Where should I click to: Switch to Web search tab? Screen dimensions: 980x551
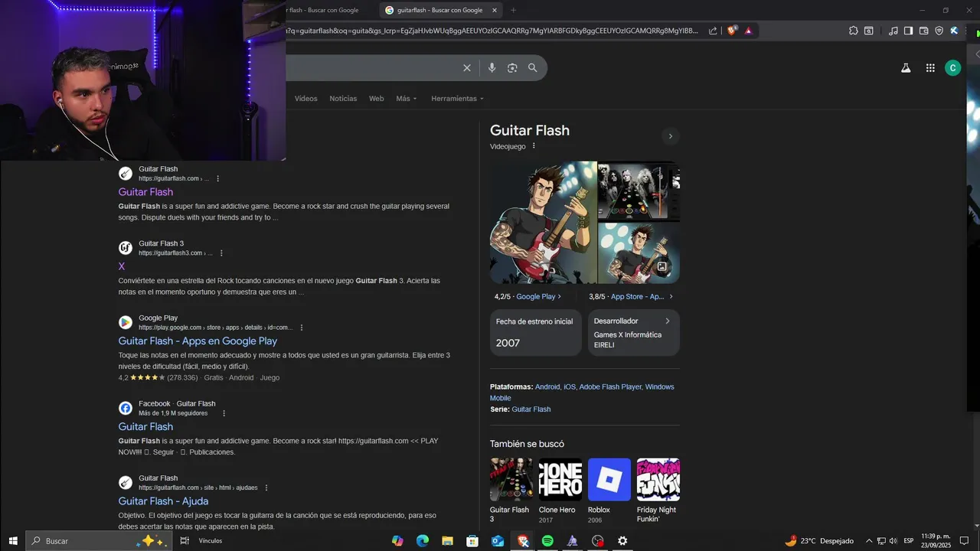coord(376,99)
